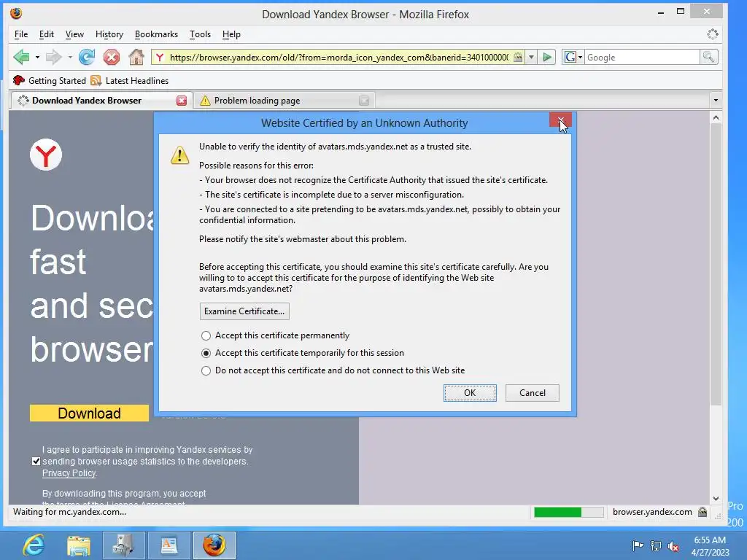Click the status bar security lock icon

click(703, 512)
